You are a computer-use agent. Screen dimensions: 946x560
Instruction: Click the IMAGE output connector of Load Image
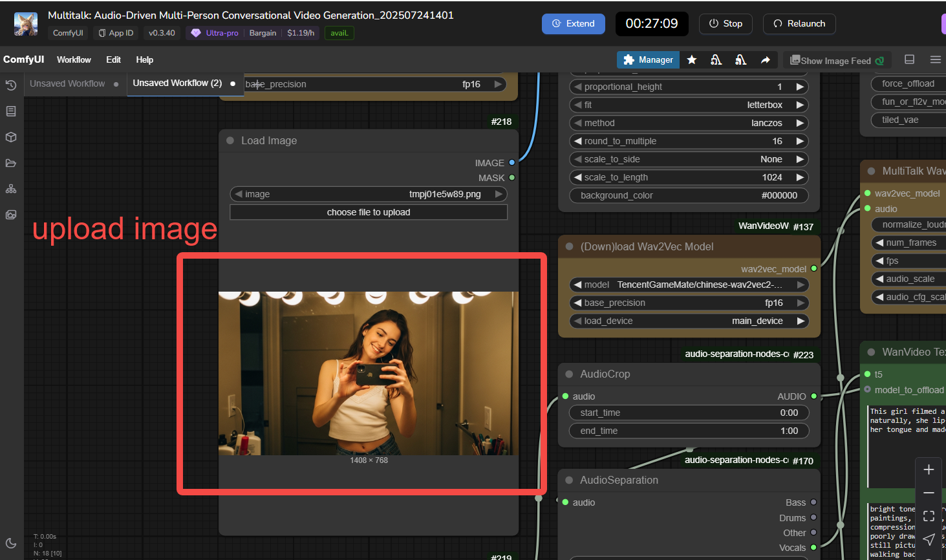512,163
